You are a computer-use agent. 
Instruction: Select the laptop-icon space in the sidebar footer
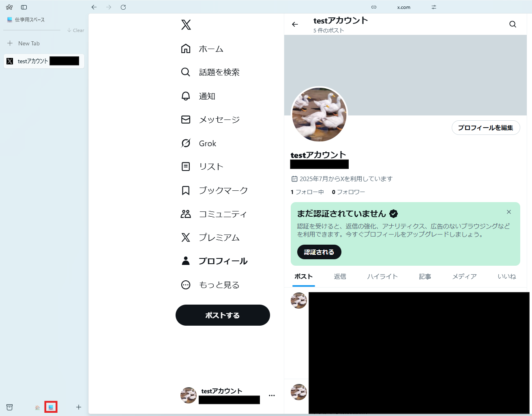(x=51, y=407)
